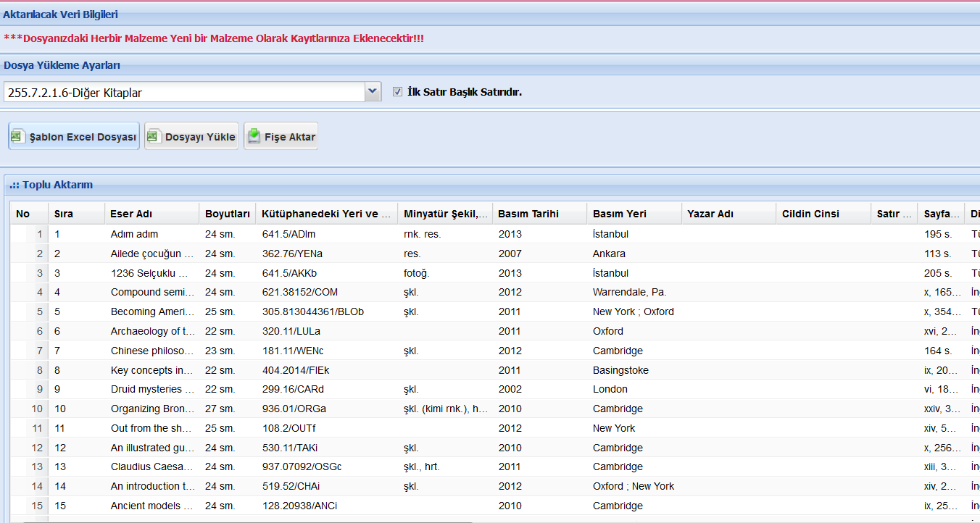Click the Cildin Cinsi column header

pos(823,214)
